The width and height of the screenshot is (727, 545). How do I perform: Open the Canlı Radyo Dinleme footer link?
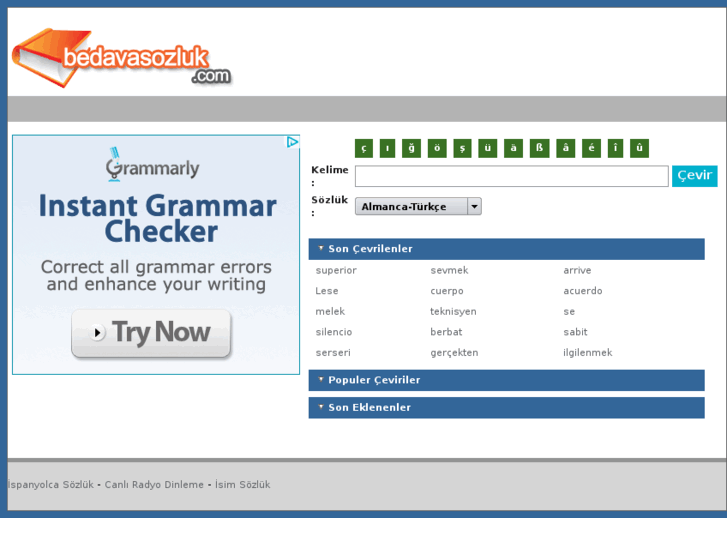154,485
